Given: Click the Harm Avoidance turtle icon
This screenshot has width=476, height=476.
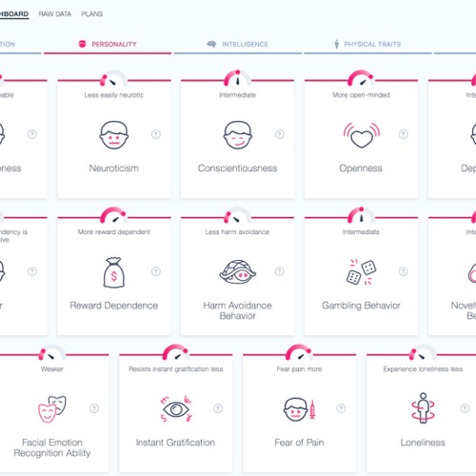Looking at the screenshot, I should [x=238, y=271].
